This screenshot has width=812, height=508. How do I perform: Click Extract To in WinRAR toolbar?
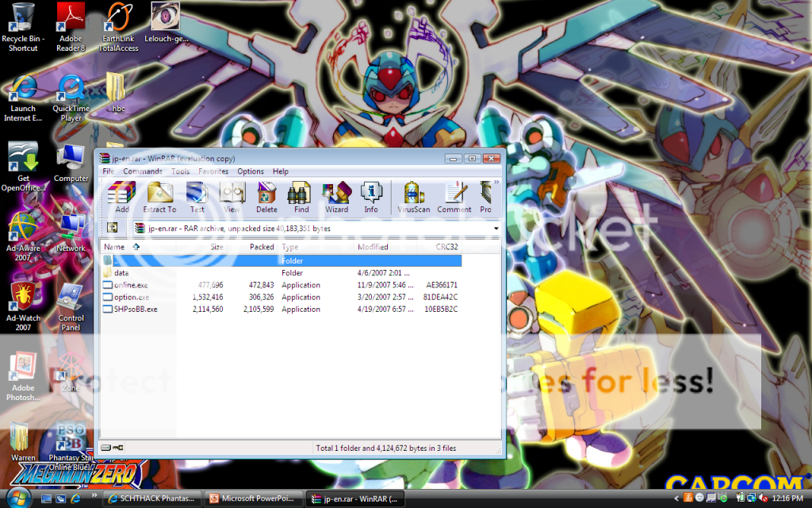(x=159, y=197)
